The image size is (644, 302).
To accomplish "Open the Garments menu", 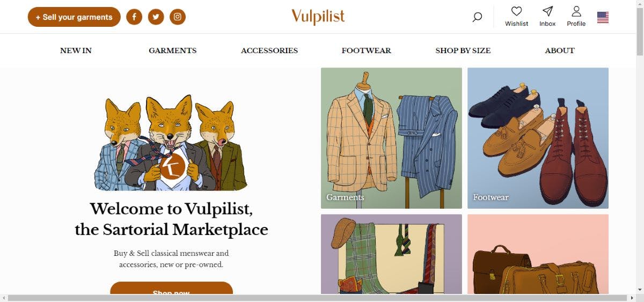I will 172,50.
